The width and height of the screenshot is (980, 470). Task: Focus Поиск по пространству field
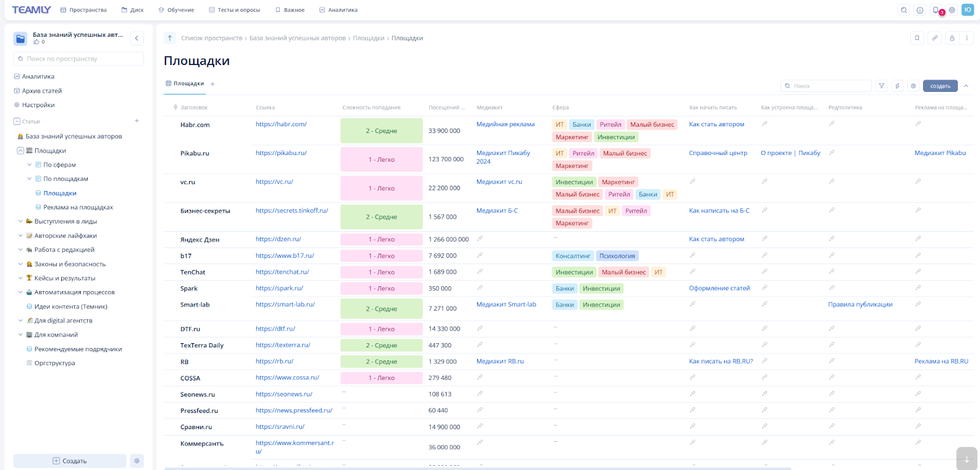[78, 59]
